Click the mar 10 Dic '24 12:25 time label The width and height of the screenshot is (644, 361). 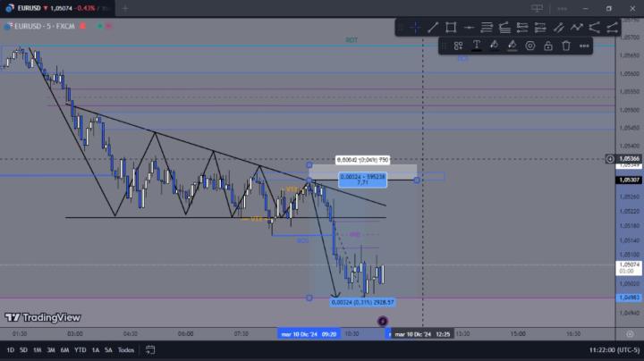click(422, 334)
